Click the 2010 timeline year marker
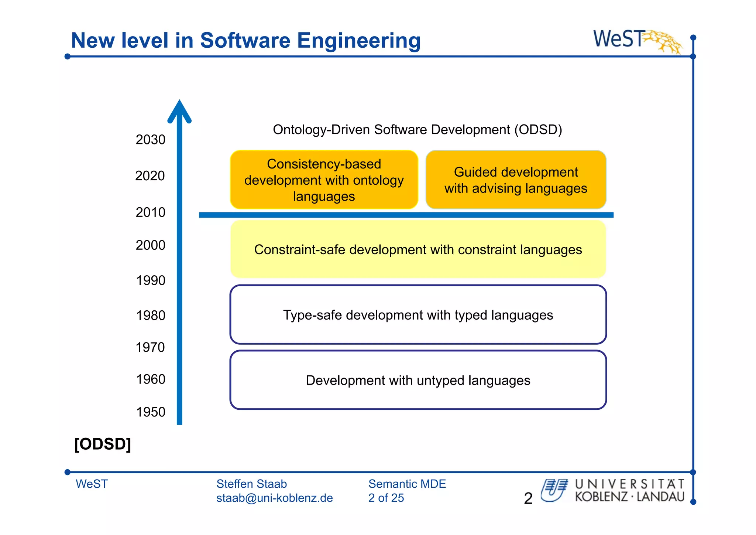The height and width of the screenshot is (535, 756). point(150,212)
